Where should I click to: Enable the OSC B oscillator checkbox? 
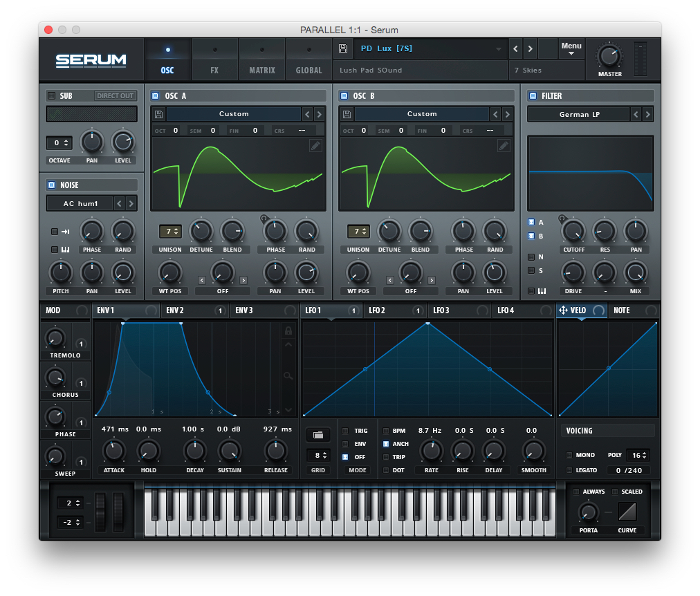(x=344, y=95)
